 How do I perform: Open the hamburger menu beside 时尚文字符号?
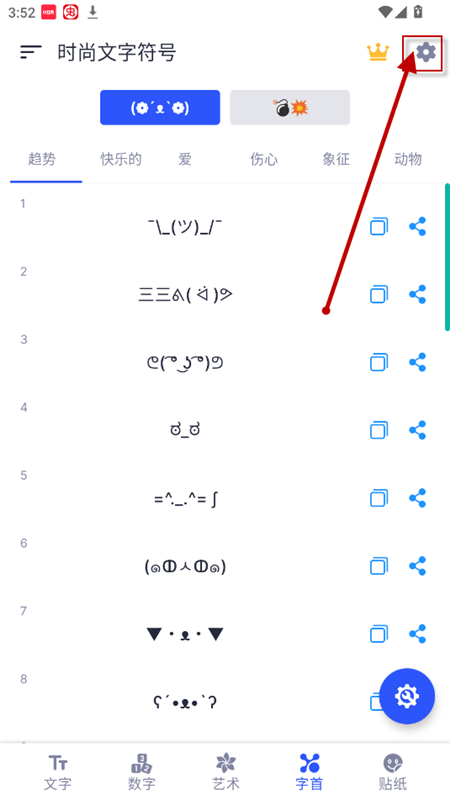31,52
